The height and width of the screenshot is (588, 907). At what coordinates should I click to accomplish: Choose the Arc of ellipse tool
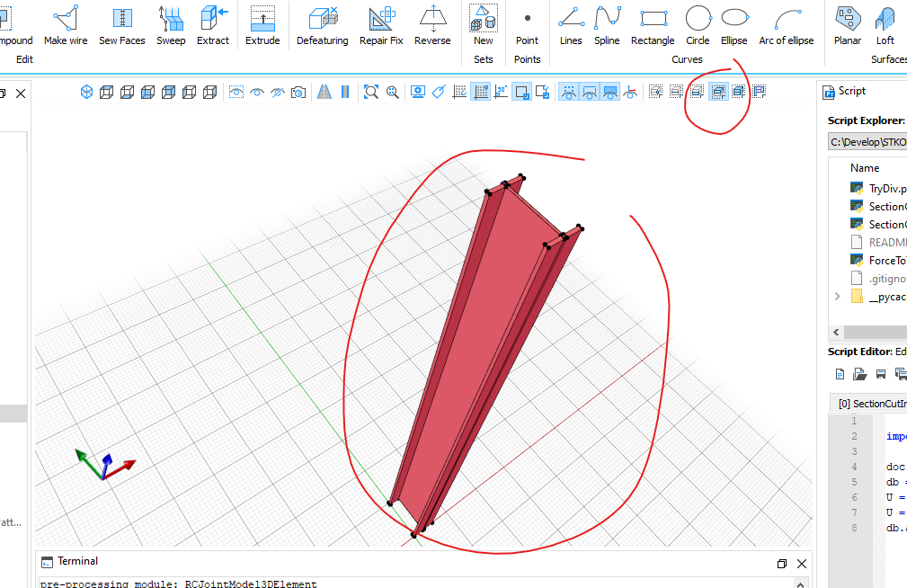pos(787,25)
